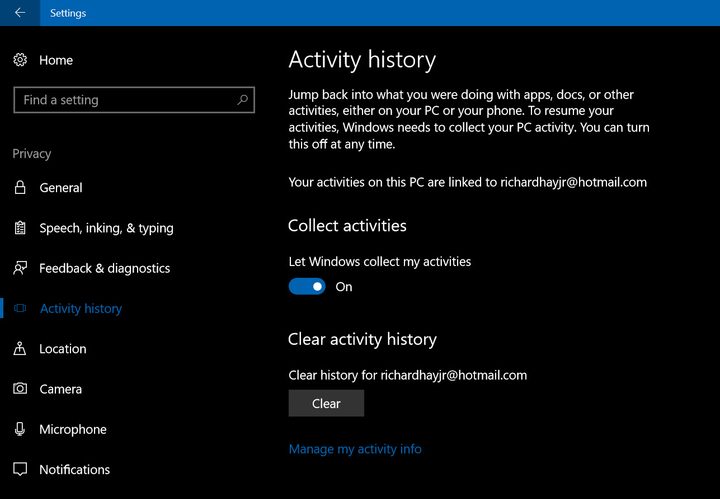Click the Collect activities section heading

(x=347, y=225)
